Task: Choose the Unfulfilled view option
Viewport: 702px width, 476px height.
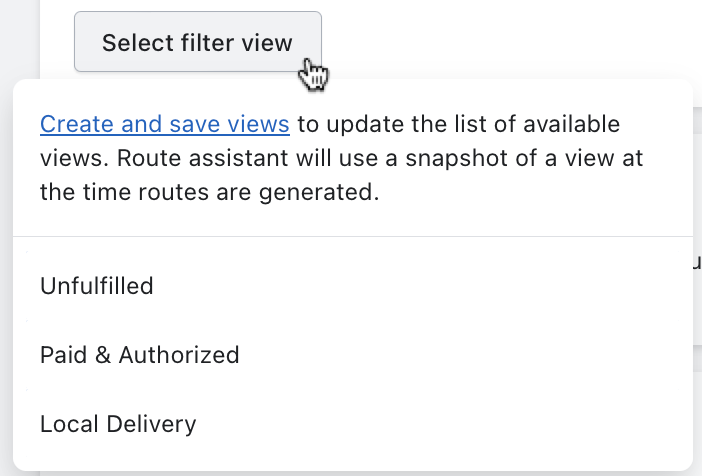Action: point(353,286)
